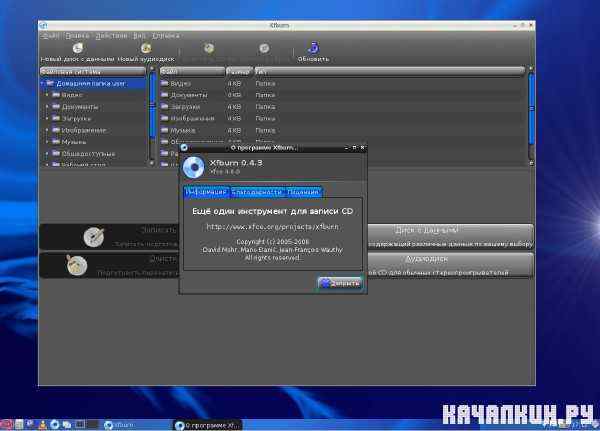This screenshot has width=600, height=431.
Task: Click the orange person icon on the taskbar
Action: [x=42, y=424]
